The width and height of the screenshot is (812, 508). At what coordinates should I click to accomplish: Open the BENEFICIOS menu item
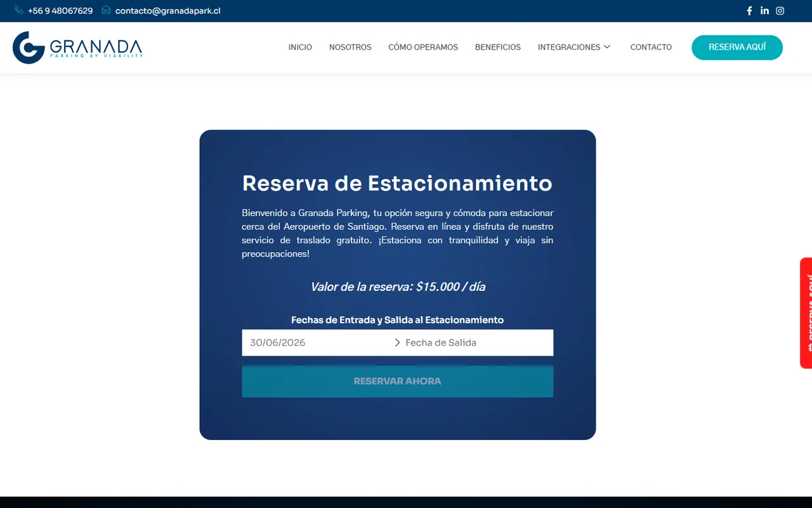[x=498, y=47]
